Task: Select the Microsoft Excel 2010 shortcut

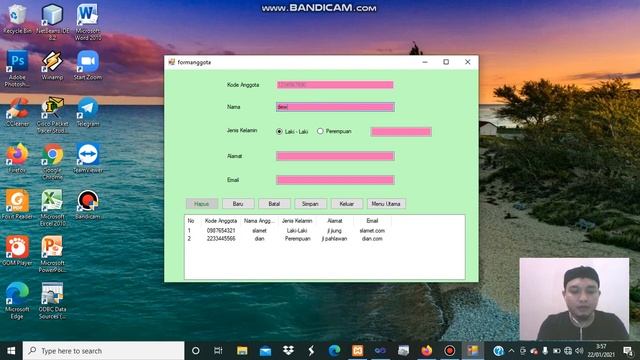Action: (52, 208)
